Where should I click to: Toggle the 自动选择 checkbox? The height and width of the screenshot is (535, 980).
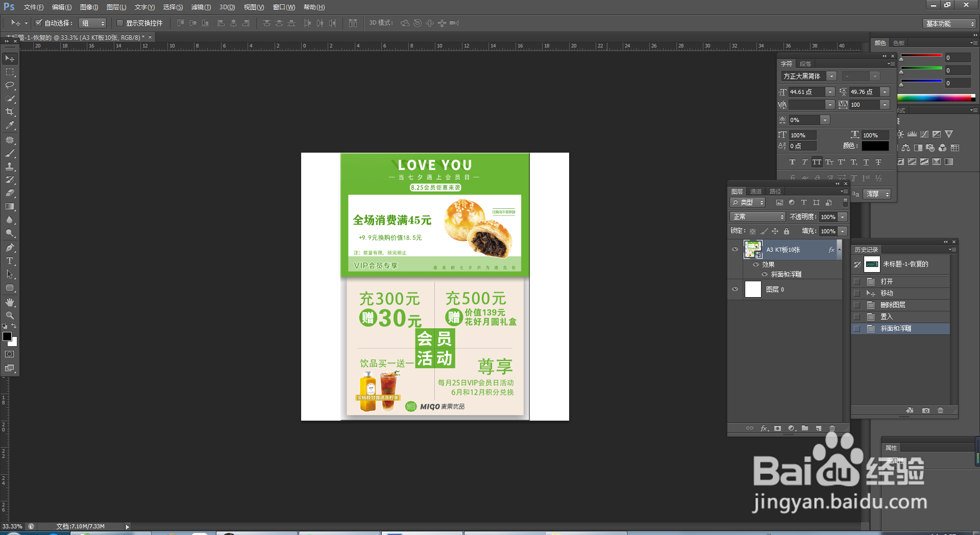point(38,23)
